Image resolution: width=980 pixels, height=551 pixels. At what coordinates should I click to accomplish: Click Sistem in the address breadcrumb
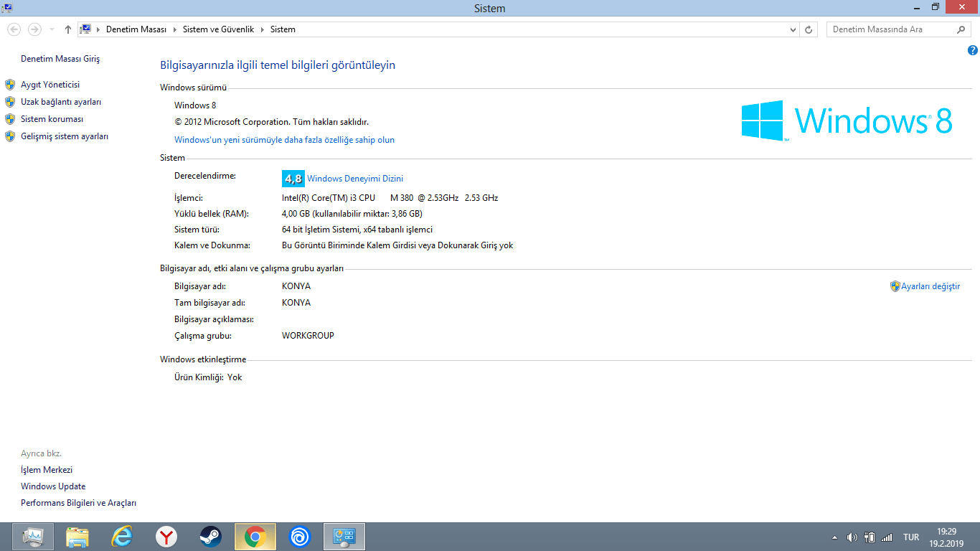[x=283, y=29]
